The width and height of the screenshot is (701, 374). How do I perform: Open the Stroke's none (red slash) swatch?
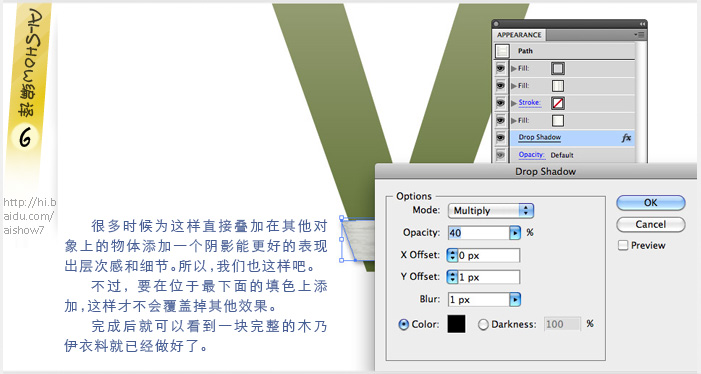[x=557, y=103]
